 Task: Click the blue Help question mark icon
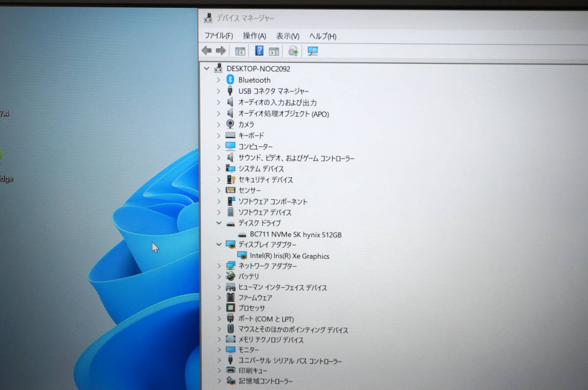click(x=259, y=50)
